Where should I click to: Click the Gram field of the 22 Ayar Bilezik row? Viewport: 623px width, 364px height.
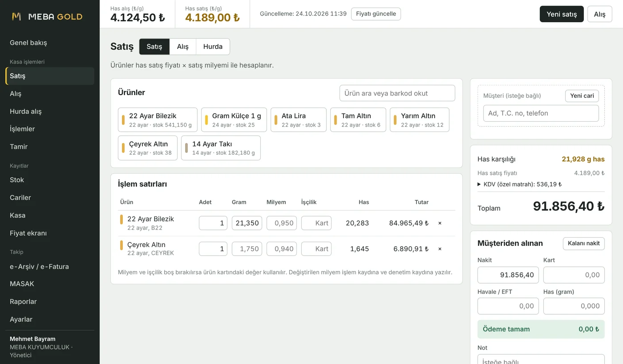click(247, 223)
